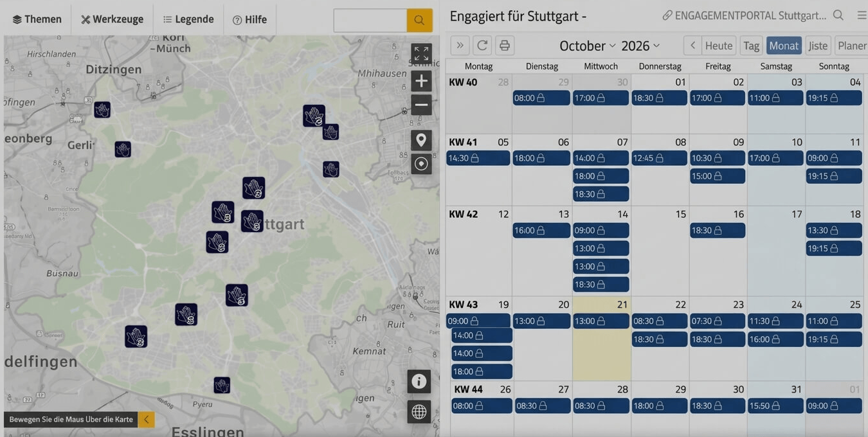Open the 09:00 event on November 1
This screenshot has height=437, width=868.
(x=834, y=406)
